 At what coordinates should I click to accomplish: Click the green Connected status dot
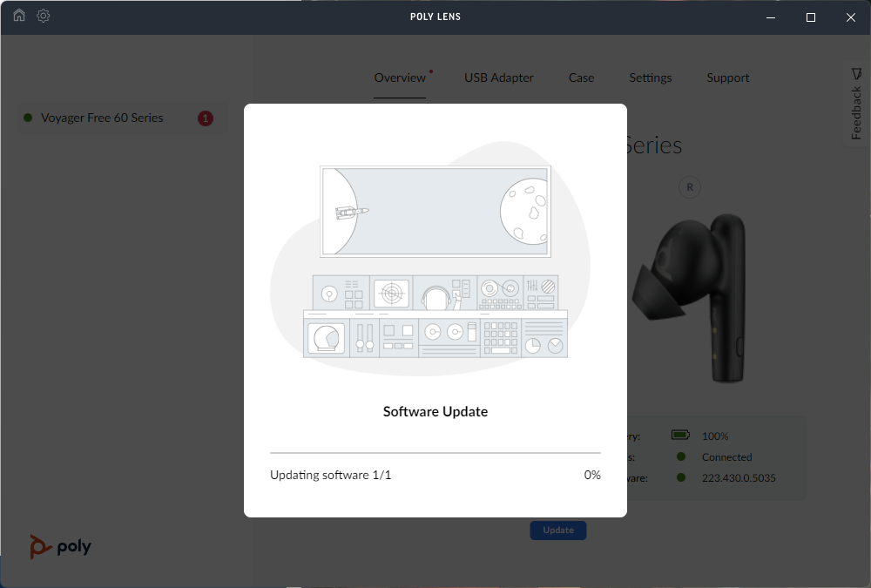(681, 456)
